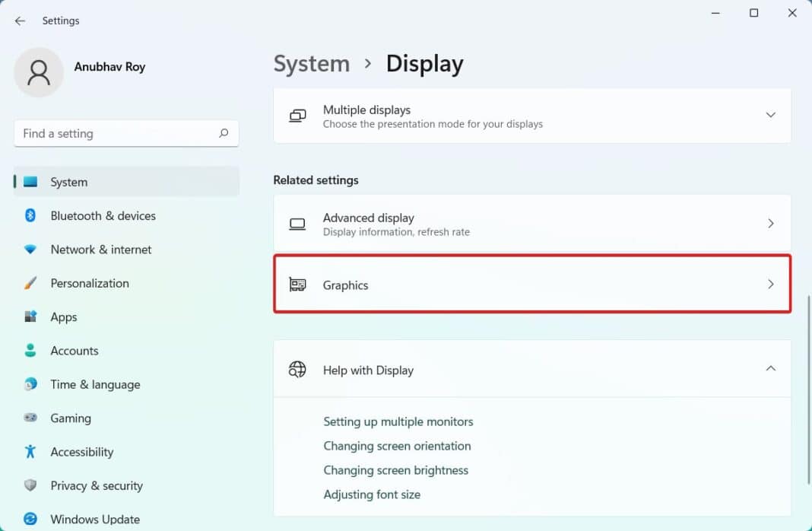Click the Bluetooth & devices icon
Viewport: 812px width, 531px height.
click(x=30, y=216)
